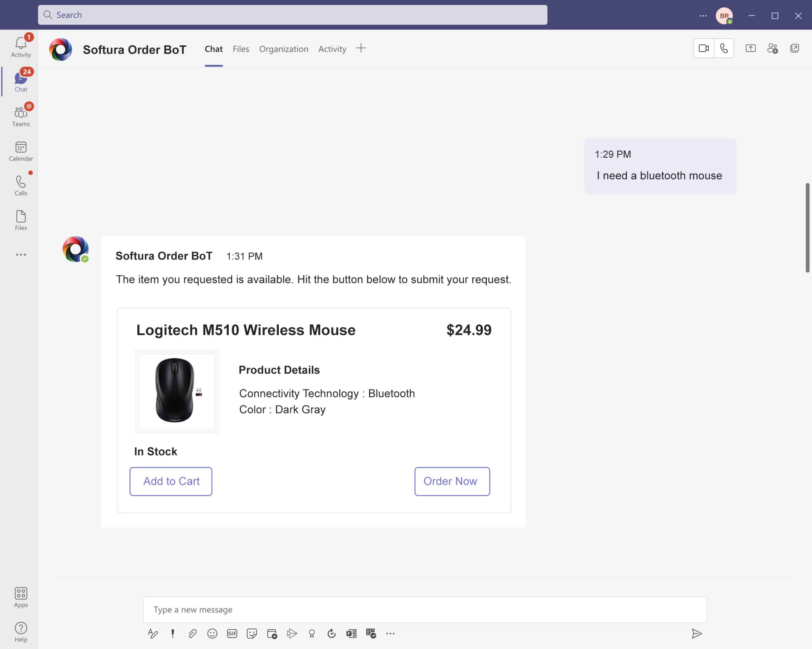Set delivery options with exclamation icon
The height and width of the screenshot is (649, 812).
coord(173,633)
